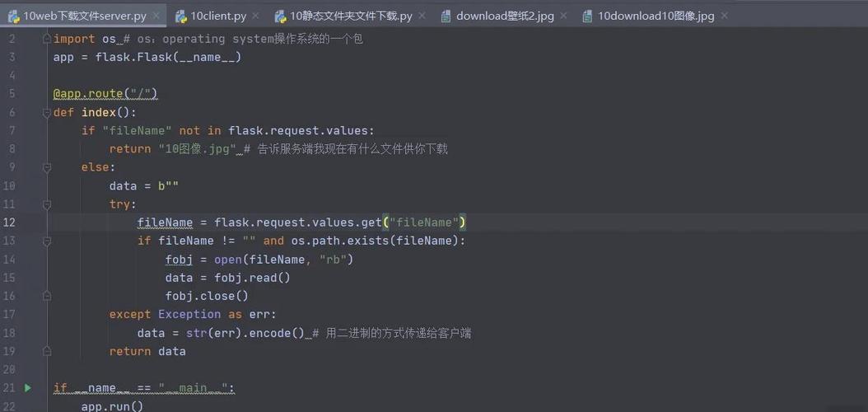Close the 10静态文件夹文件下载.py tab

point(423,16)
